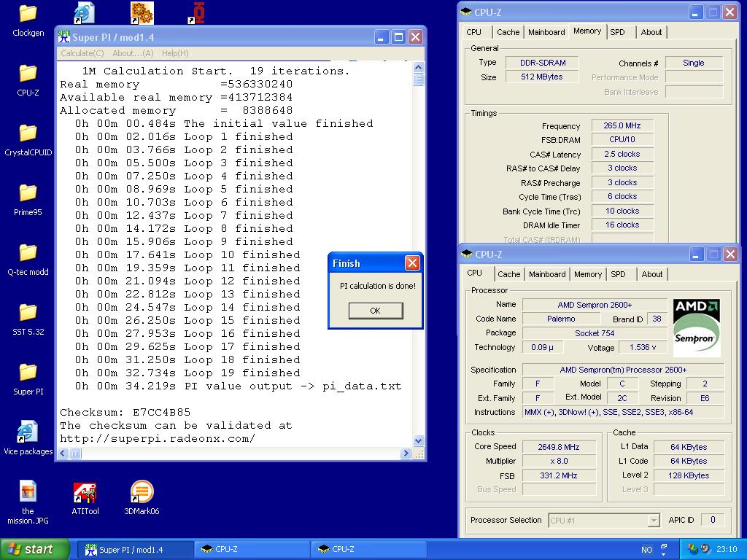
Task: Click the Super PI vertical scrollbar thumb
Action: (x=418, y=79)
